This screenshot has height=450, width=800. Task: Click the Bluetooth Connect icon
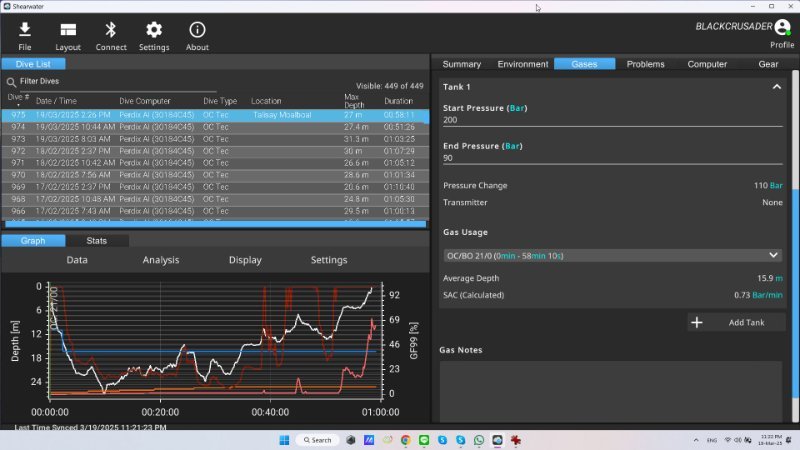click(x=111, y=30)
